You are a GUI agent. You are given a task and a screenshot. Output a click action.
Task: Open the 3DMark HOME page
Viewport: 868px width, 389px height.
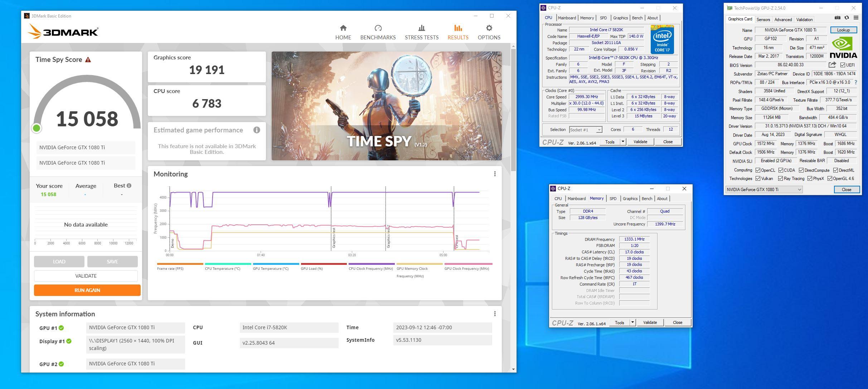tap(343, 32)
